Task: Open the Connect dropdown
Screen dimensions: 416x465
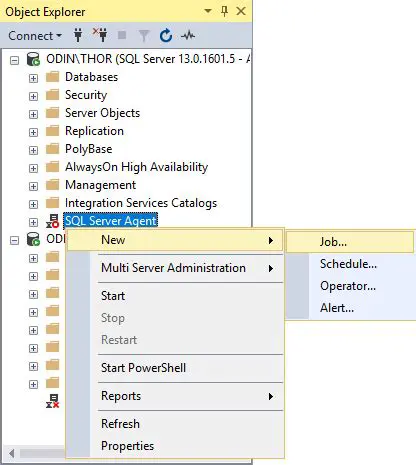Action: [x=35, y=36]
